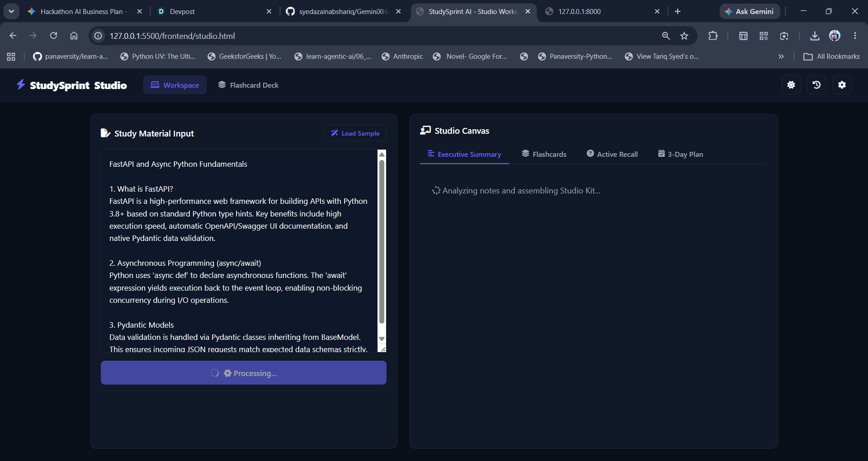
Task: Open the side panel layout icon in toolbar
Action: pos(743,36)
